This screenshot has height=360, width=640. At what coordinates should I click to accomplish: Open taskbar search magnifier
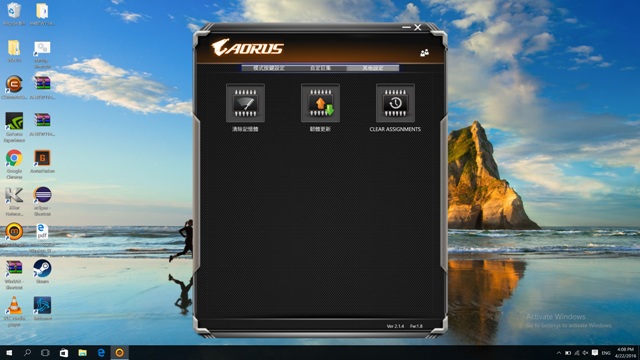[x=27, y=353]
